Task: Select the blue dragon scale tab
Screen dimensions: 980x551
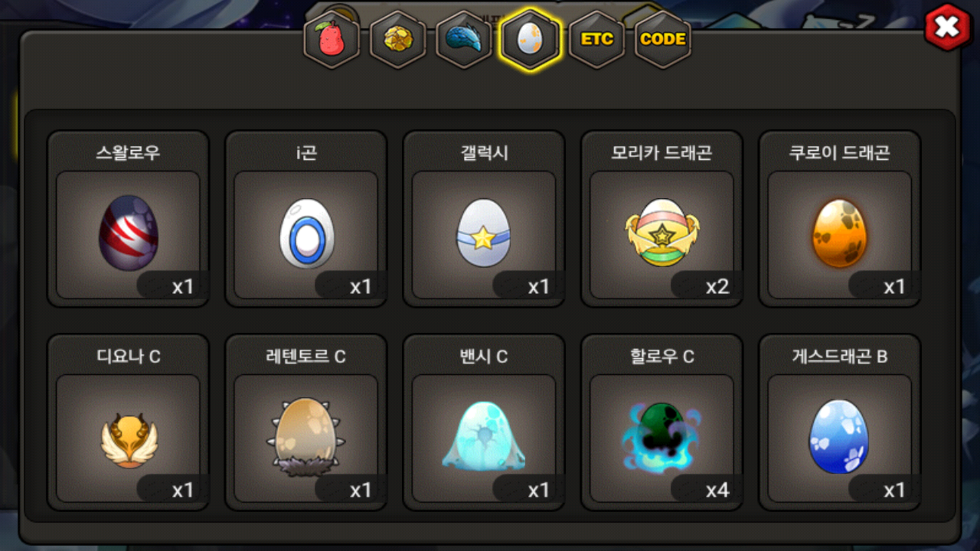Action: coord(464,39)
